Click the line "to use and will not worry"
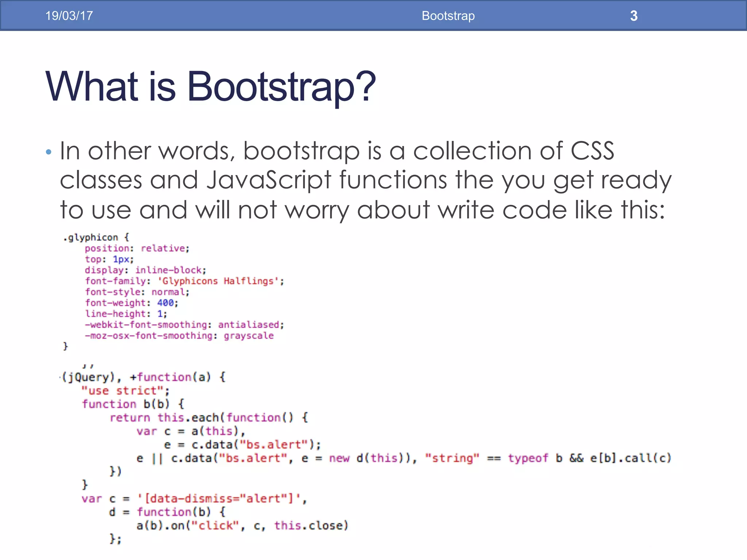This screenshot has height=560, width=747. click(x=363, y=210)
